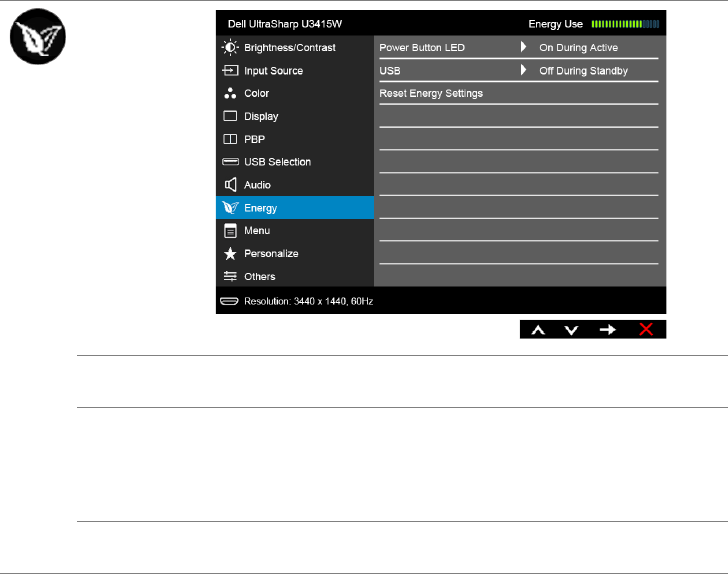Click the Color dots icon
Viewport: 728px width, 574px height.
click(x=230, y=93)
